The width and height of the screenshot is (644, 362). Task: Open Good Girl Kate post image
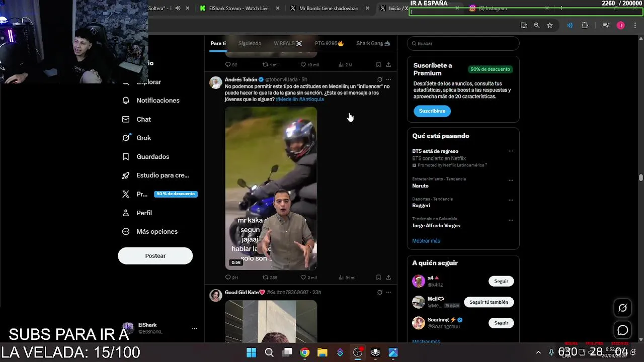pos(271,322)
